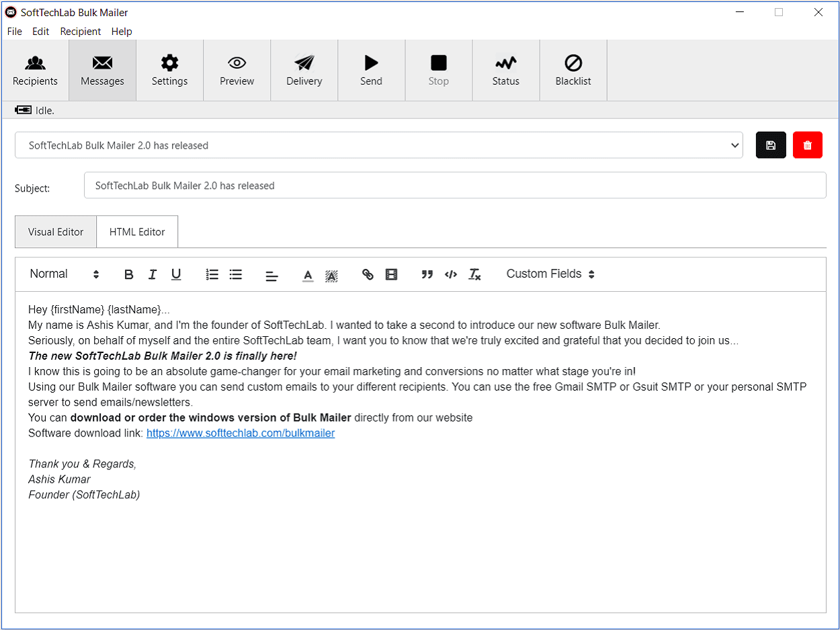840x630 pixels.
Task: Click the 'Thank you & Regards,' line
Action: (82, 464)
